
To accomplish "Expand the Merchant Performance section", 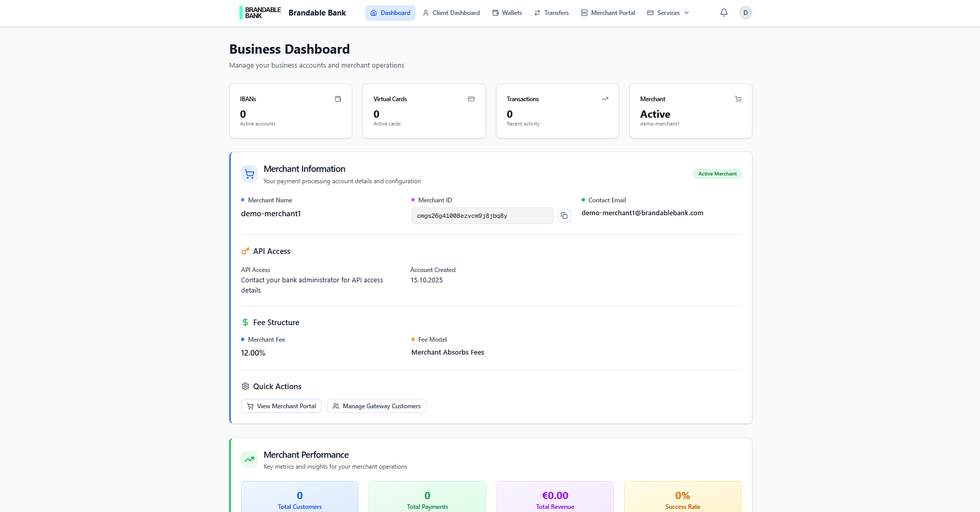I will pyautogui.click(x=306, y=455).
